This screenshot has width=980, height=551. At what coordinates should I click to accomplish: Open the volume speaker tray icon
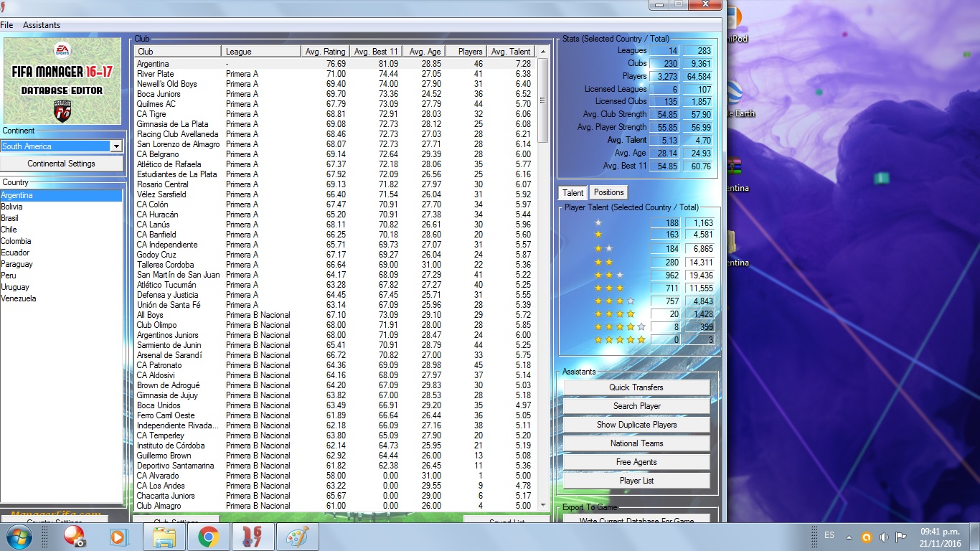coord(884,537)
